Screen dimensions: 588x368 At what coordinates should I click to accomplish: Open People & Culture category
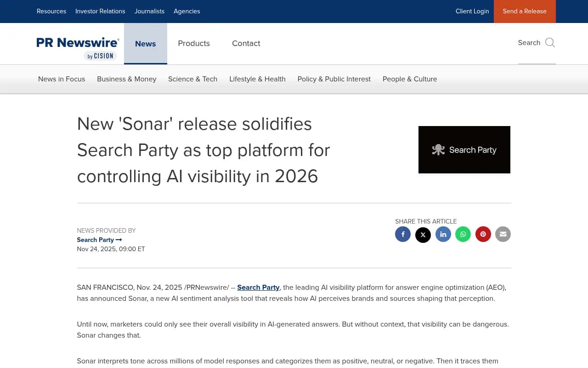coord(410,79)
